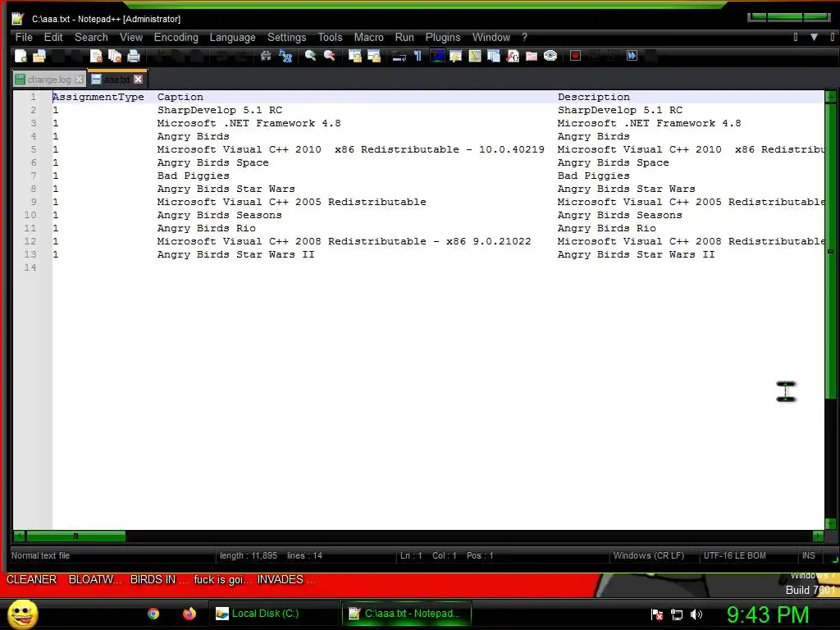Open the Document List panel icon

click(x=494, y=56)
